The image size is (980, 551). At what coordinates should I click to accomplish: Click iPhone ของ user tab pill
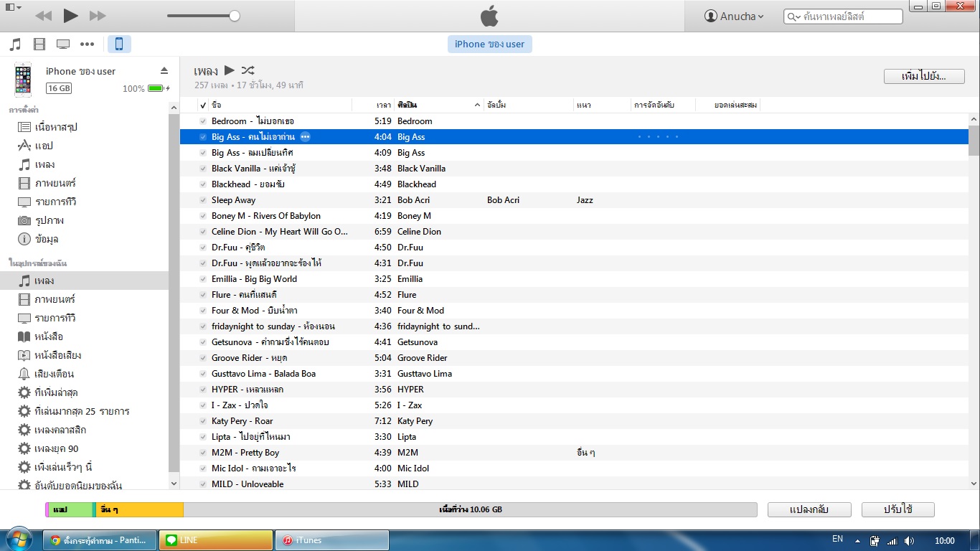[490, 44]
